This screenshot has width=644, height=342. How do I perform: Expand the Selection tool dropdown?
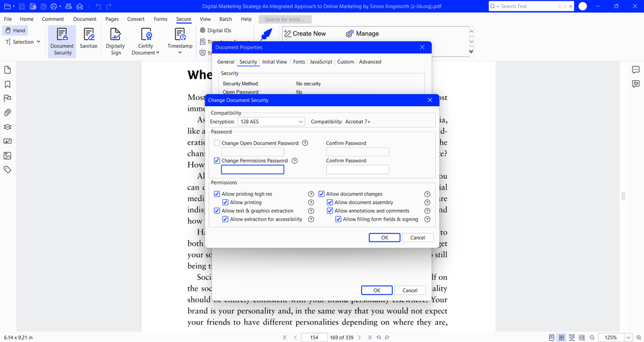tap(38, 42)
